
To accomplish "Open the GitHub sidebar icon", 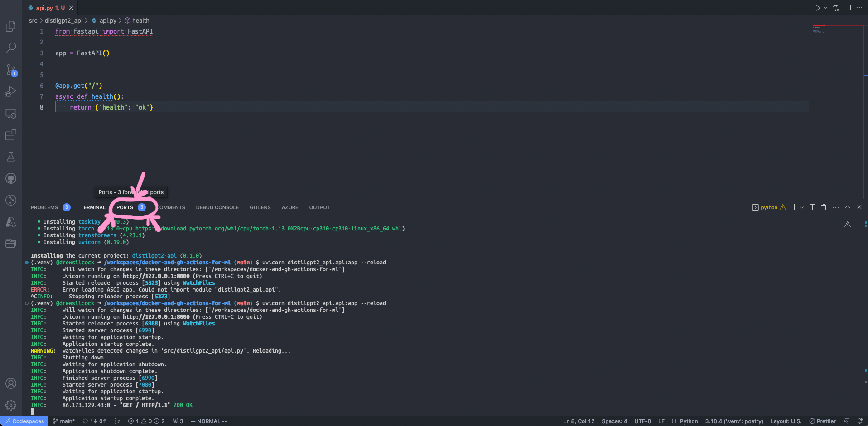I will [11, 178].
